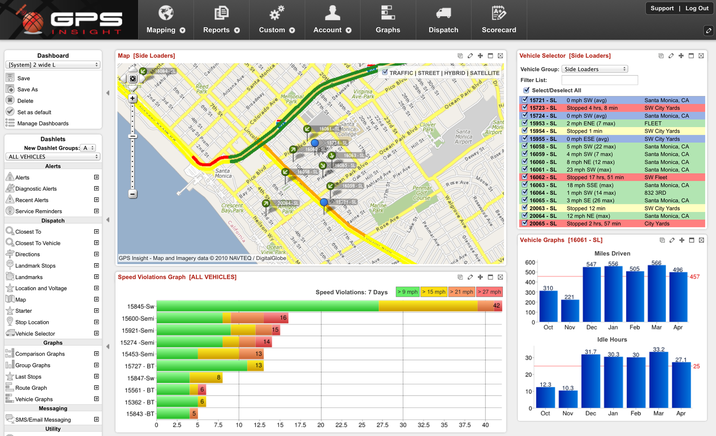Click the Delete dashboard icon in sidebar

point(10,101)
